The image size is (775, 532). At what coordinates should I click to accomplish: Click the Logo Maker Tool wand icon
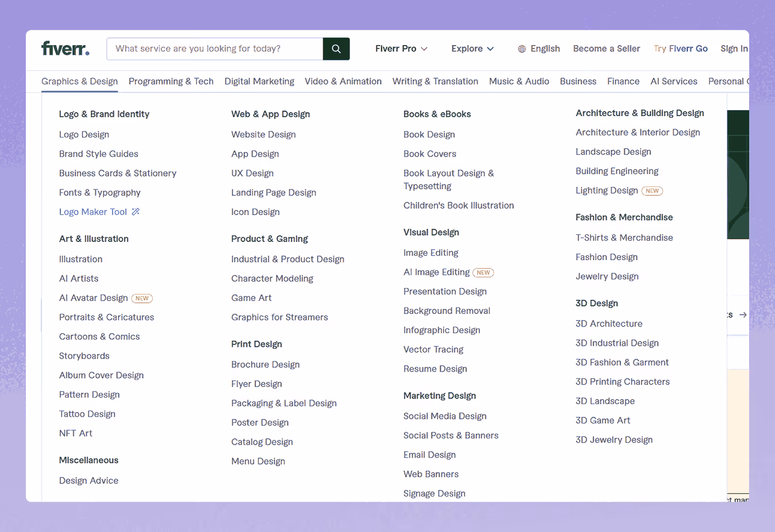136,211
